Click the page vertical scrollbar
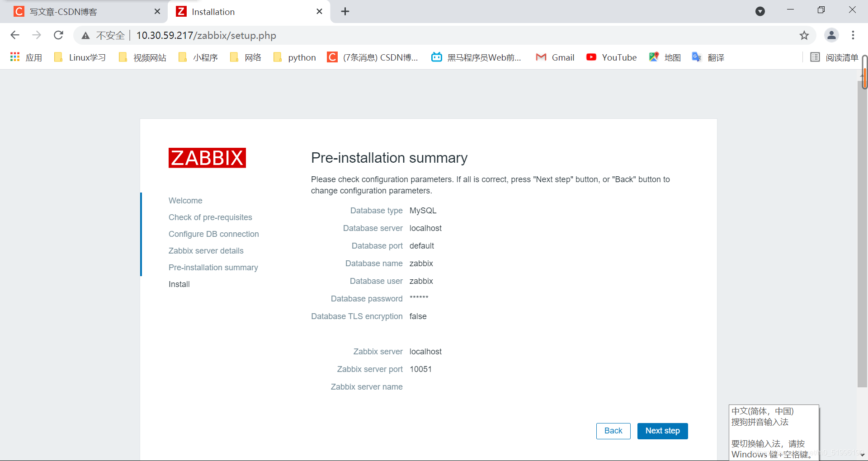Screen dimensions: 868x461 click(x=862, y=234)
